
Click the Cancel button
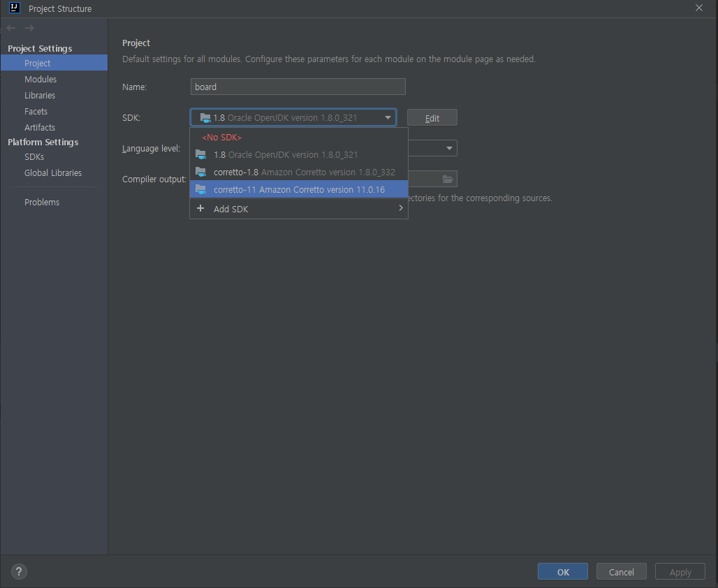point(622,571)
